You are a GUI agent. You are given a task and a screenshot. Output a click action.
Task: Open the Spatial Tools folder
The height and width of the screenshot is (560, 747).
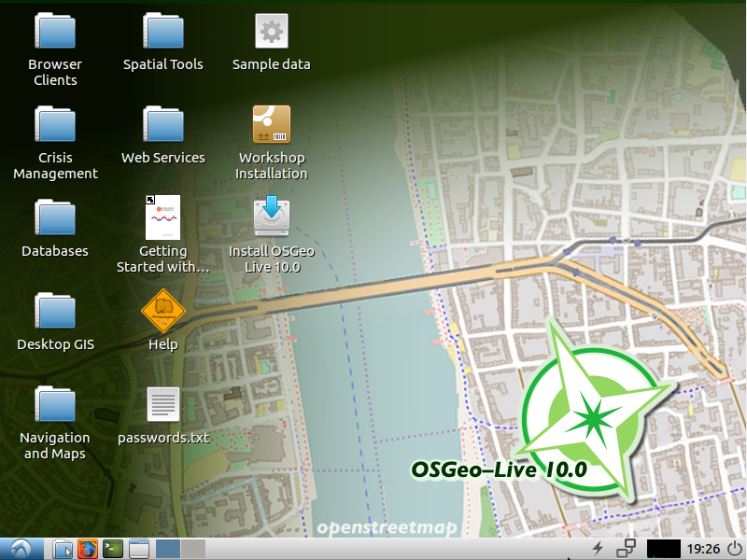(x=163, y=32)
